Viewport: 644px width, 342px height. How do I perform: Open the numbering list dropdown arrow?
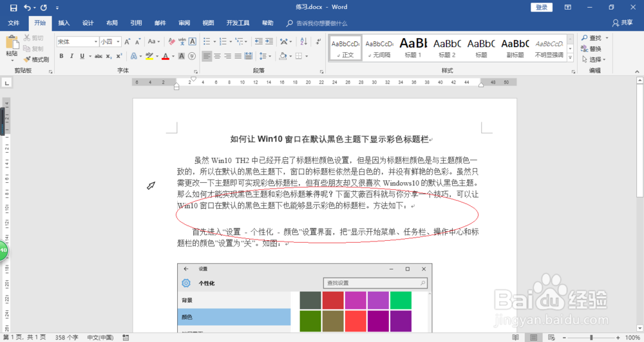(231, 41)
